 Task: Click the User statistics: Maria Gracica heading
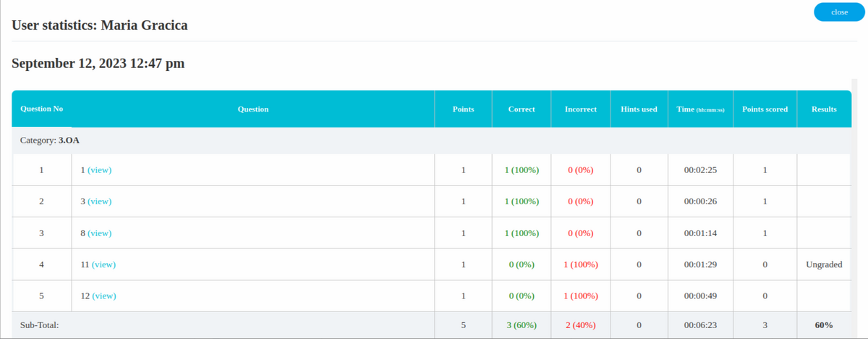[x=100, y=26]
